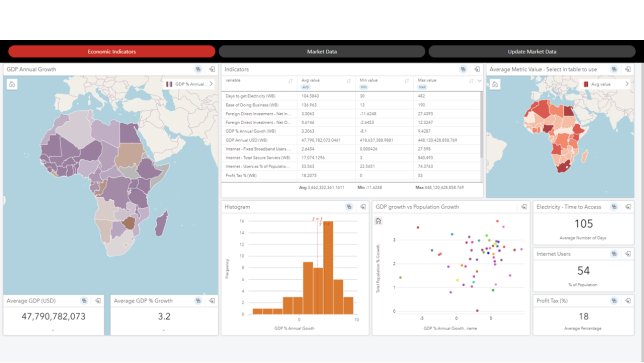Open the Market Data tab
644x363 pixels.
pos(322,51)
